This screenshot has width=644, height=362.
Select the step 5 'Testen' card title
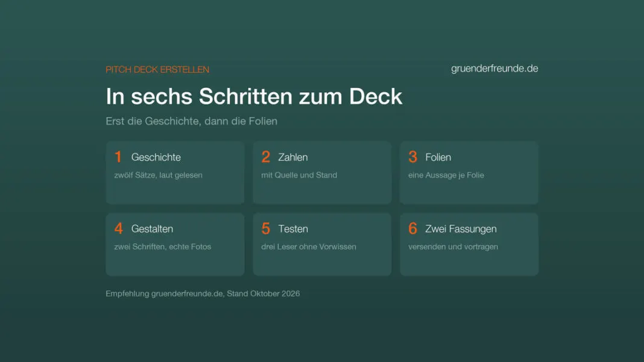coord(293,229)
